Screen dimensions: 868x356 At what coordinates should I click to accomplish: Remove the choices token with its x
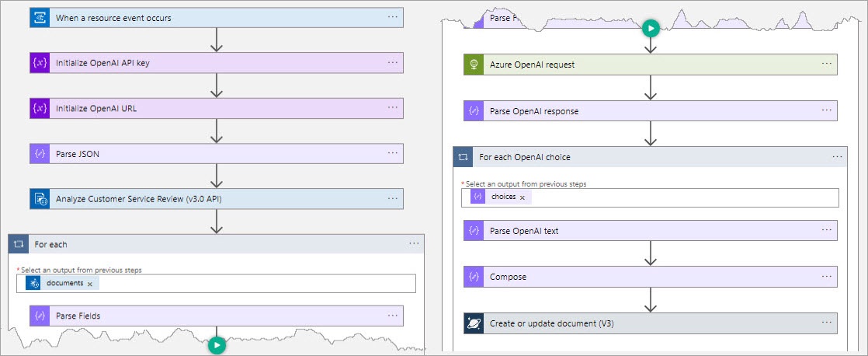coord(522,197)
